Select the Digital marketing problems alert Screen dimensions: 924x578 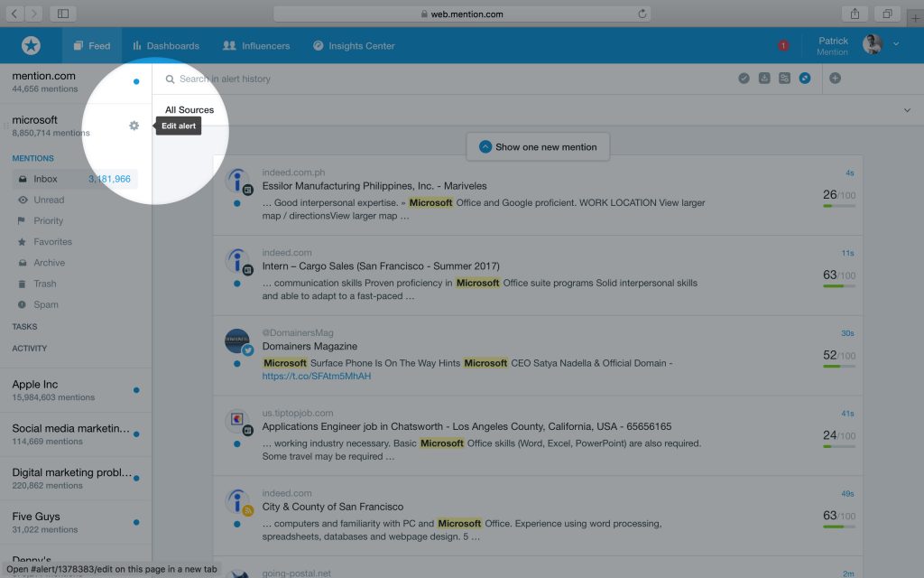pyautogui.click(x=76, y=479)
